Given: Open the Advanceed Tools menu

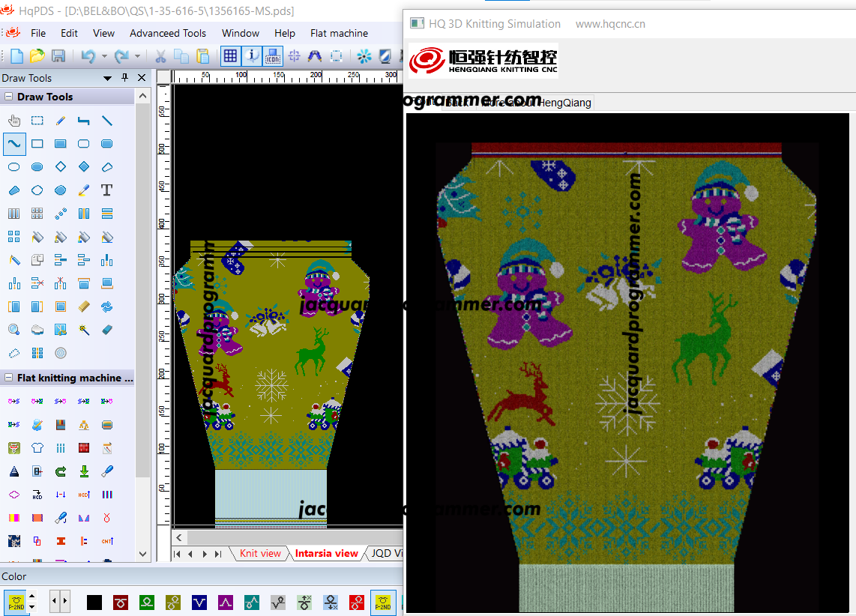Looking at the screenshot, I should click(x=168, y=33).
